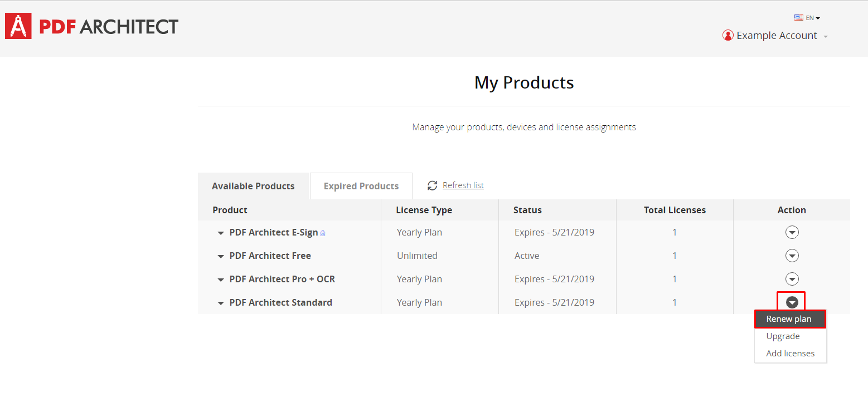Select the PDF Architect E-Sign product name
The image size is (868, 397).
pyautogui.click(x=274, y=232)
